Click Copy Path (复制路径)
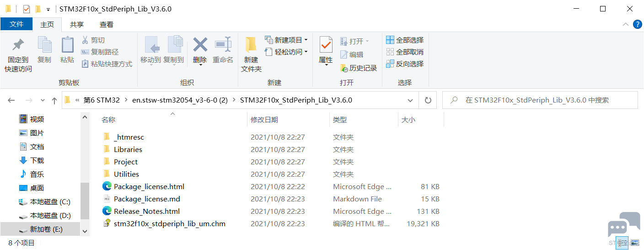644x250 pixels. pos(100,52)
